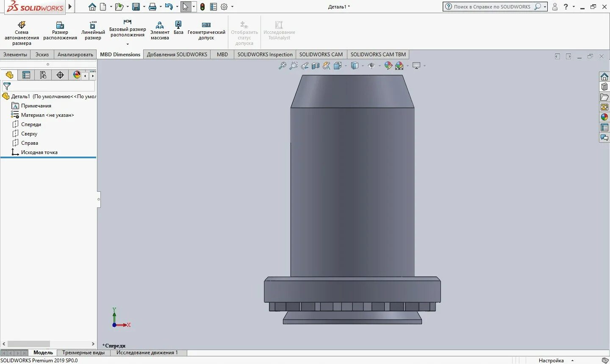Expand the Basic Location Dimension dropdown arrow

click(128, 44)
